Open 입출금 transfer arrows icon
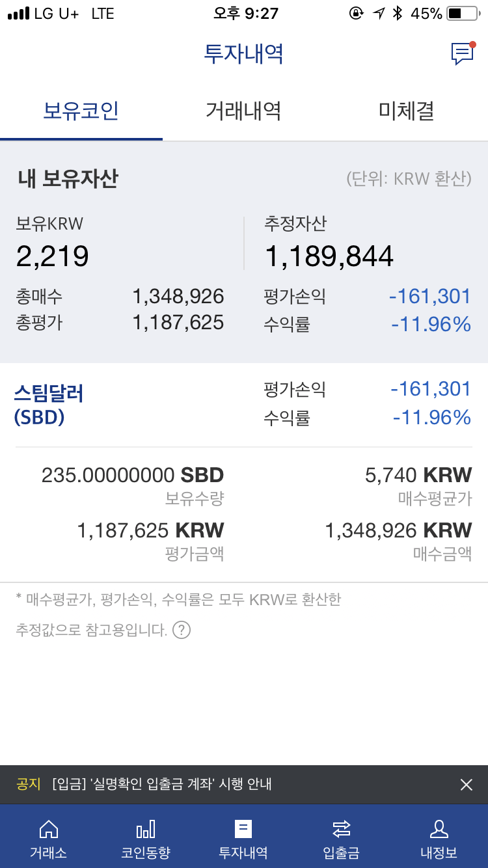This screenshot has width=488, height=868. coord(341,829)
